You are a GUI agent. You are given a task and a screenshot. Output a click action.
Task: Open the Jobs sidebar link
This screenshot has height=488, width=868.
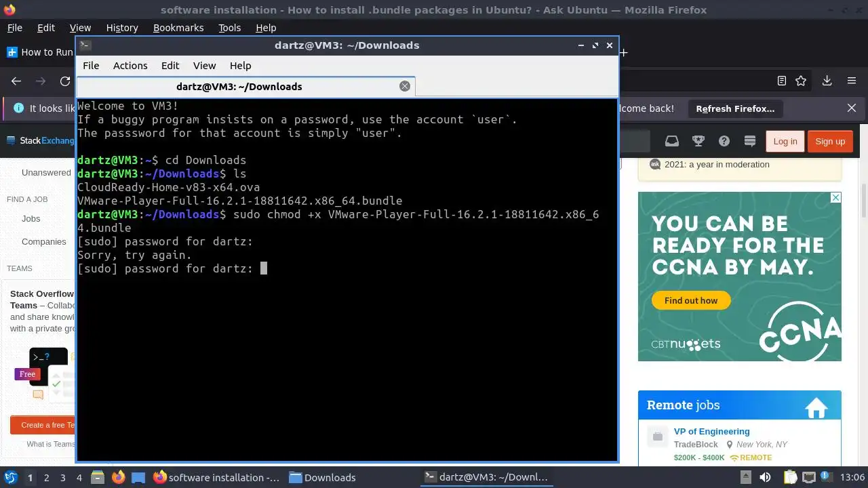[x=31, y=218]
